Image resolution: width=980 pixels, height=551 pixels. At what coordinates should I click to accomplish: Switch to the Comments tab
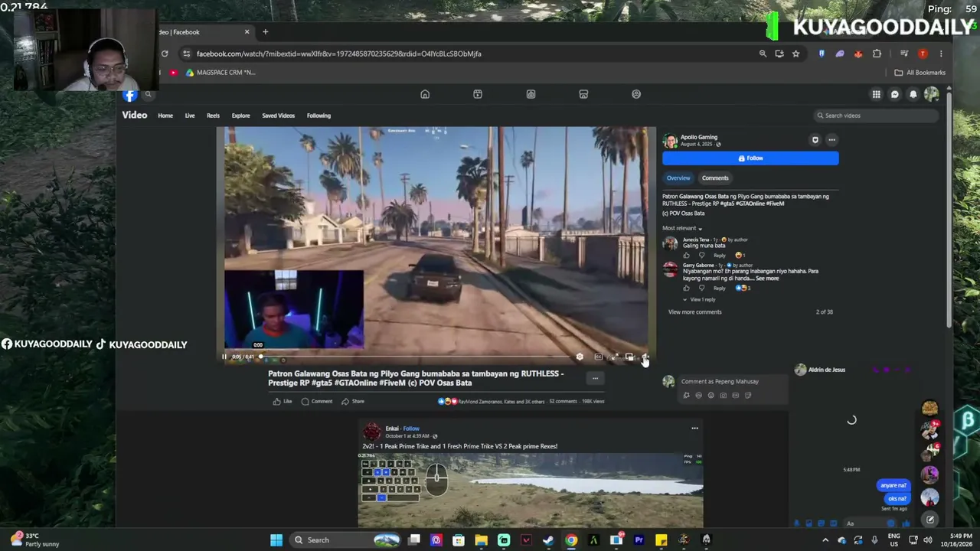tap(715, 178)
